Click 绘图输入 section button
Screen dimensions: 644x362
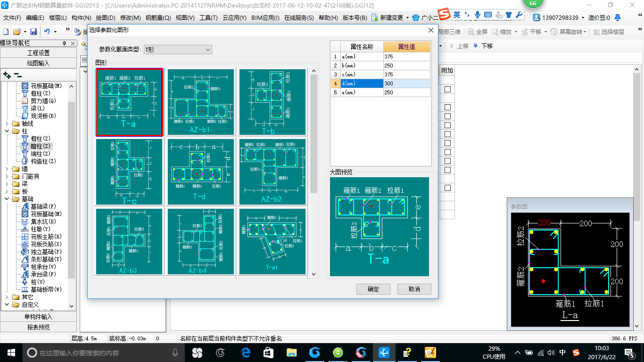38,63
